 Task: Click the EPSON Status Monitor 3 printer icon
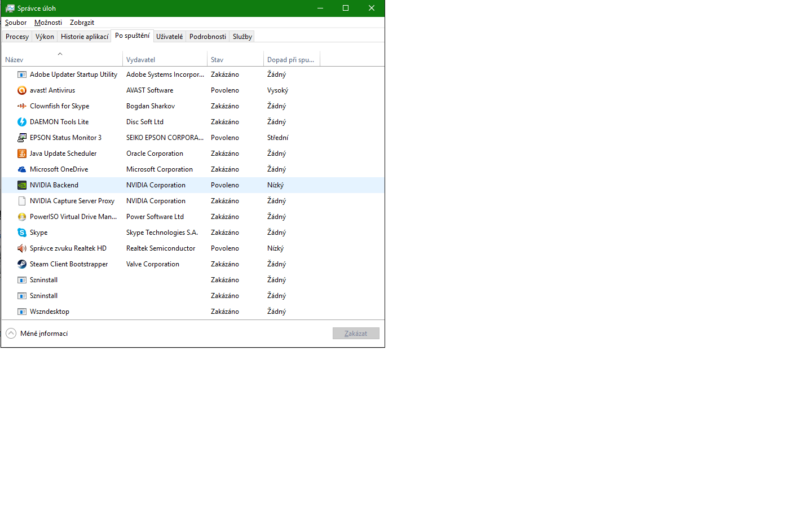[x=22, y=138]
